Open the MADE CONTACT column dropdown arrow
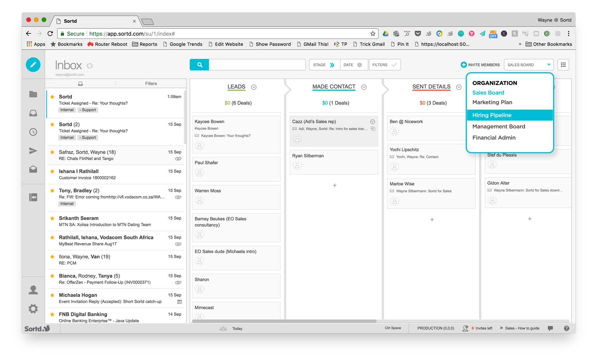Viewport: 597px width, 364px height. (x=364, y=87)
